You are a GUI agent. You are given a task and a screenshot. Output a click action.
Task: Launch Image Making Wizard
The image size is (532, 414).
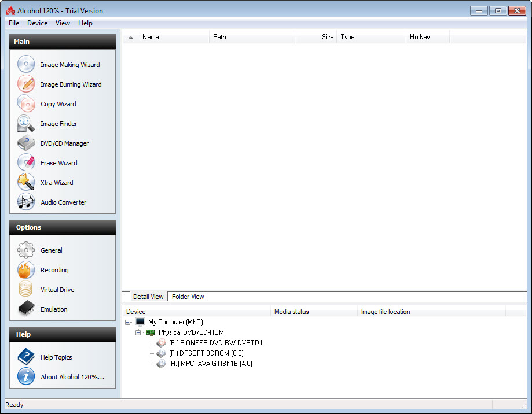[70, 65]
